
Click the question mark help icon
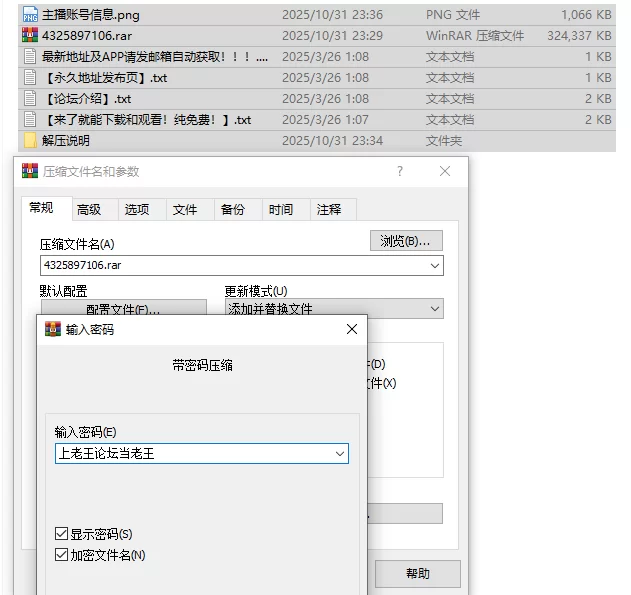(x=400, y=171)
